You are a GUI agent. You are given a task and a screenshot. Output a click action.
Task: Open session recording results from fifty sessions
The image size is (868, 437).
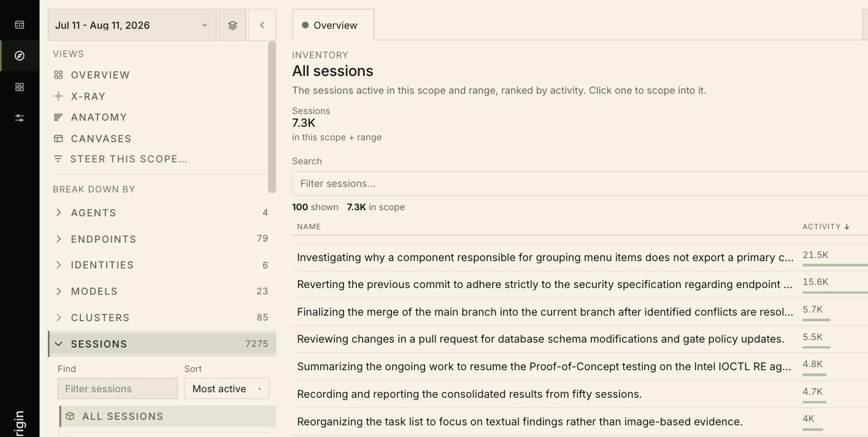[469, 394]
